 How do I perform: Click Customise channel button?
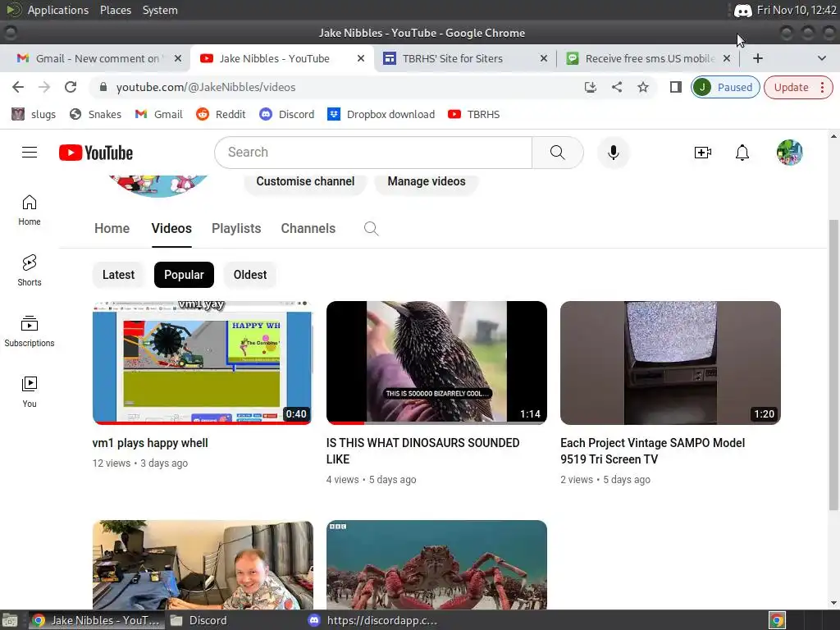[x=305, y=181]
